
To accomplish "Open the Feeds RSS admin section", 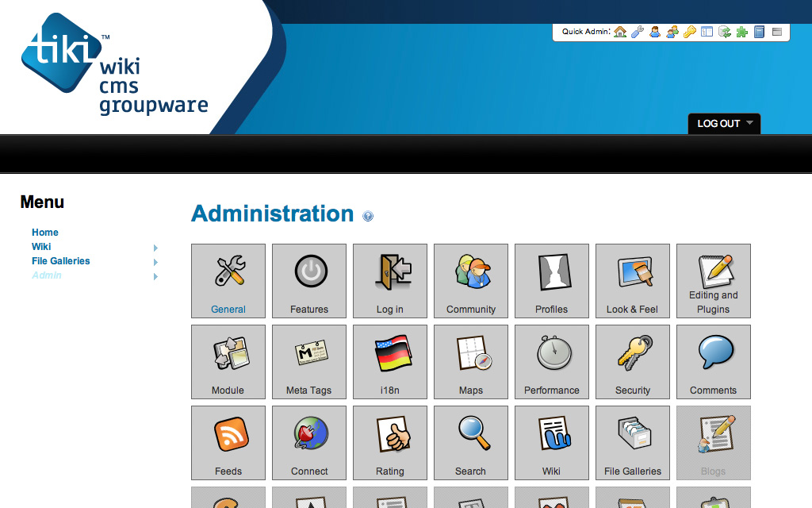I will [x=228, y=443].
